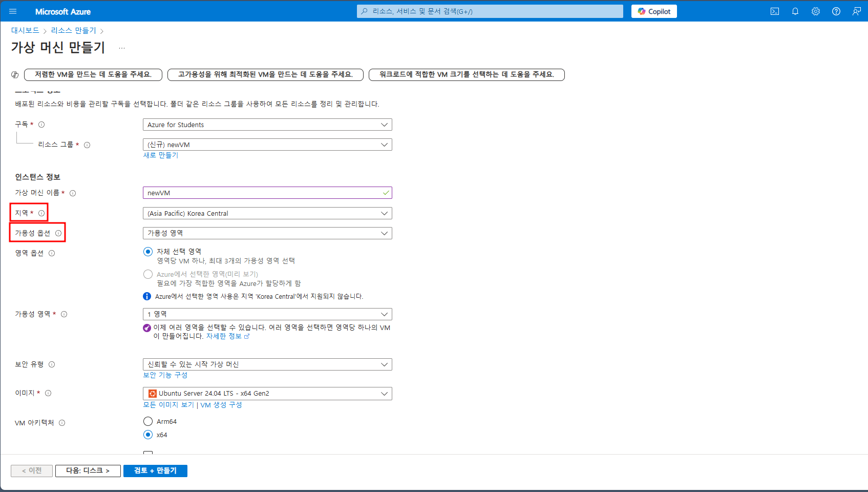Open the 가용성 옵션 dropdown
Screen dimensions: 868x492
267,233
